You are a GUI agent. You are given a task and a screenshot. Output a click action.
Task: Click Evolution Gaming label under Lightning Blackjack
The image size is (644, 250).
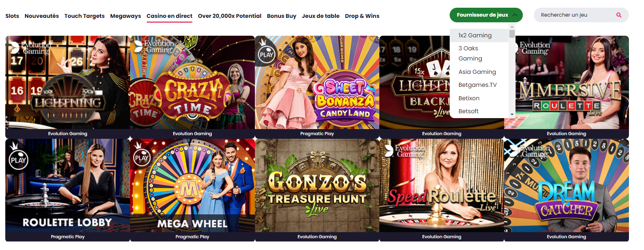coord(442,134)
